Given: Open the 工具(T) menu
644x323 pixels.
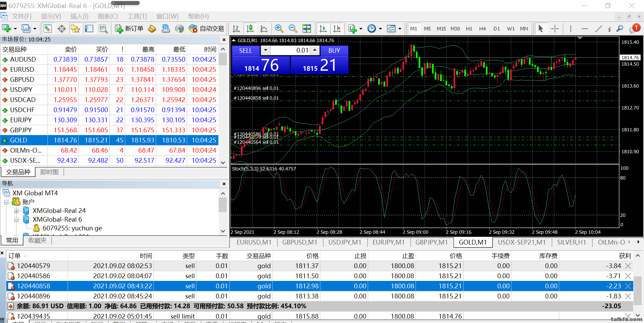Looking at the screenshot, I should 137,16.
